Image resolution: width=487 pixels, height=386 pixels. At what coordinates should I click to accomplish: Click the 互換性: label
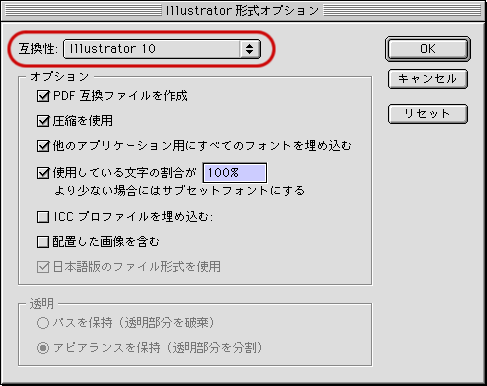pyautogui.click(x=38, y=49)
